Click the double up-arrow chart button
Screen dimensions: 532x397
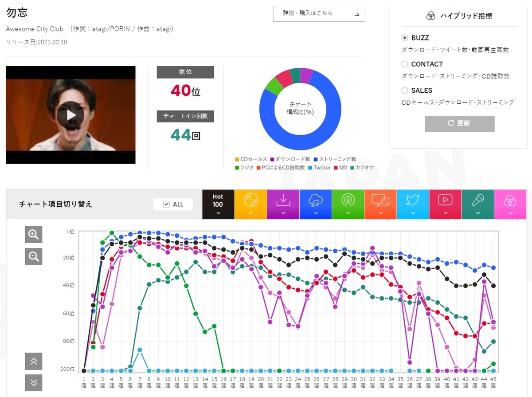pos(34,361)
